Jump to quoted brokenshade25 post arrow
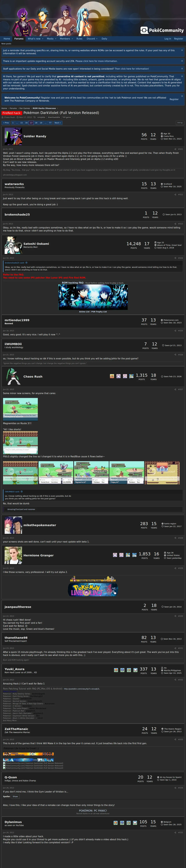Screen dimensions: 186x868 (x=26, y=263)
